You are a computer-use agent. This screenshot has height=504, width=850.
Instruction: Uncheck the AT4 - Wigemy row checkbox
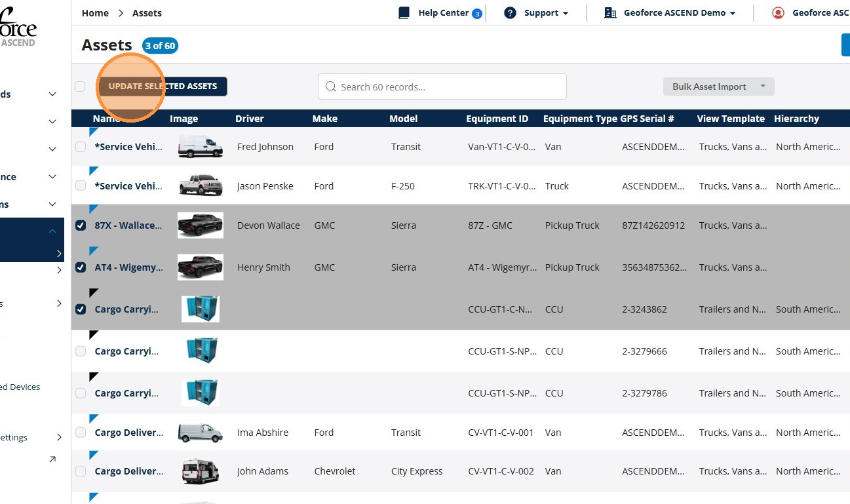[x=81, y=267]
